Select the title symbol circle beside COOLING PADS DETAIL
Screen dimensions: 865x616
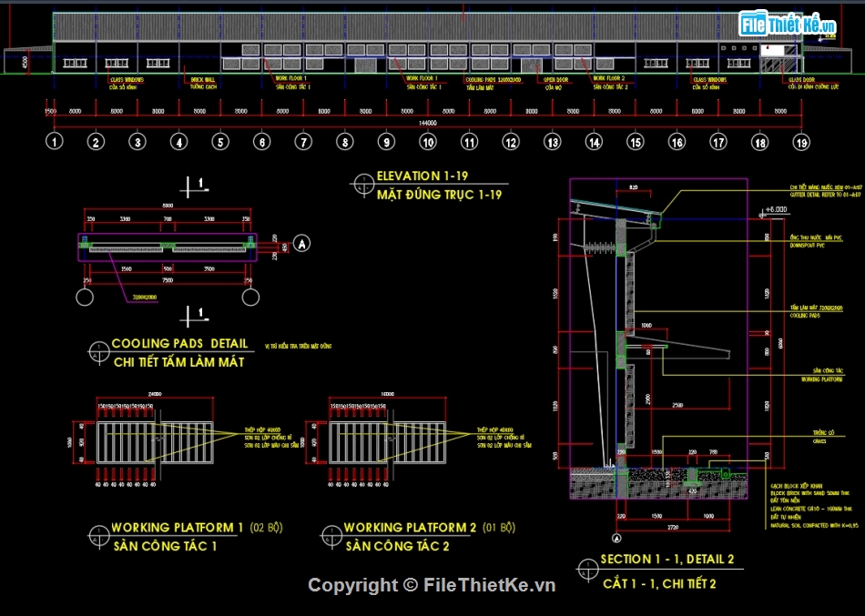click(x=98, y=353)
